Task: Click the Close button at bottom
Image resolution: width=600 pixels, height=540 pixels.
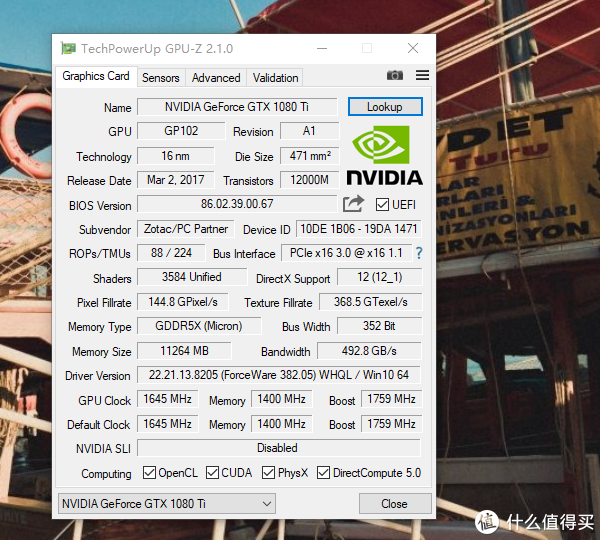Action: [x=395, y=504]
